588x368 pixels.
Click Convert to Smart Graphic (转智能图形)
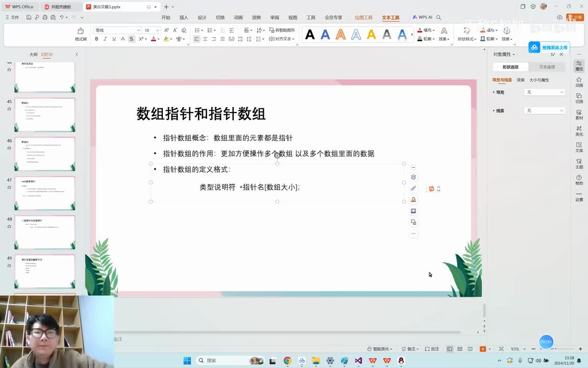pos(282,30)
